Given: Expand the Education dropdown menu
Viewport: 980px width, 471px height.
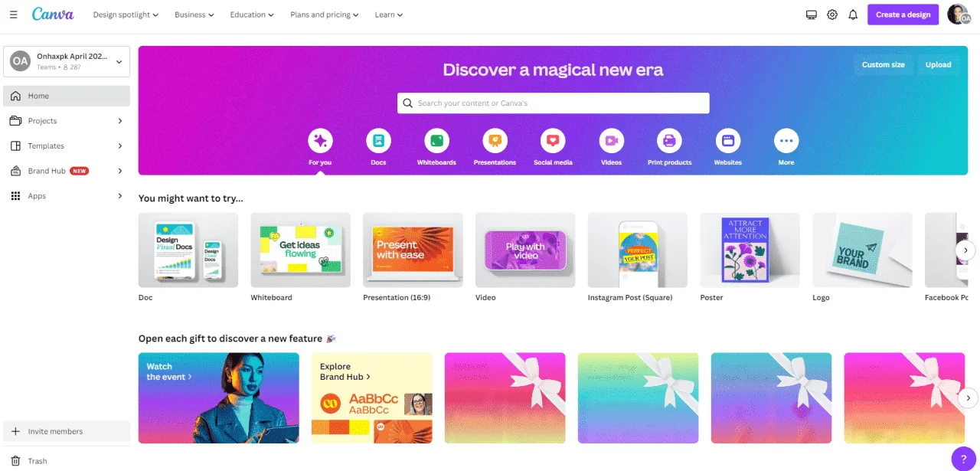Looking at the screenshot, I should tap(253, 15).
